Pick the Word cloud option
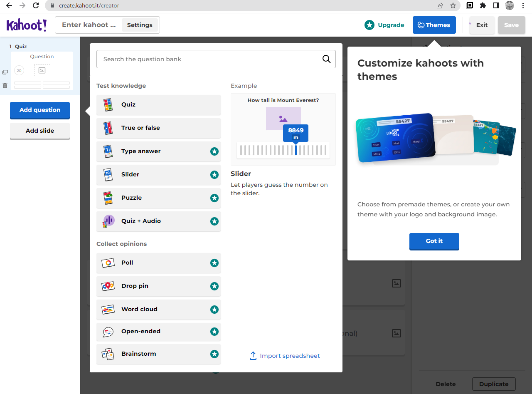The image size is (532, 394). [158, 310]
